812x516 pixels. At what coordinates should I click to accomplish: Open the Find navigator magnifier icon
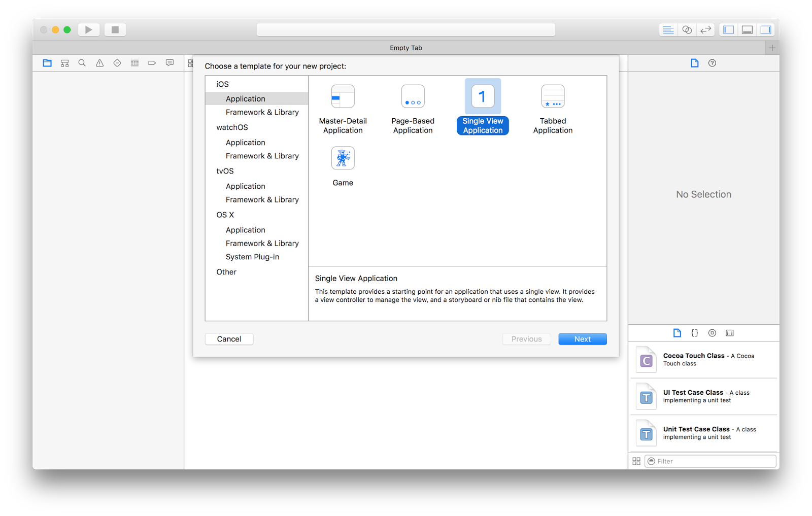pos(82,63)
